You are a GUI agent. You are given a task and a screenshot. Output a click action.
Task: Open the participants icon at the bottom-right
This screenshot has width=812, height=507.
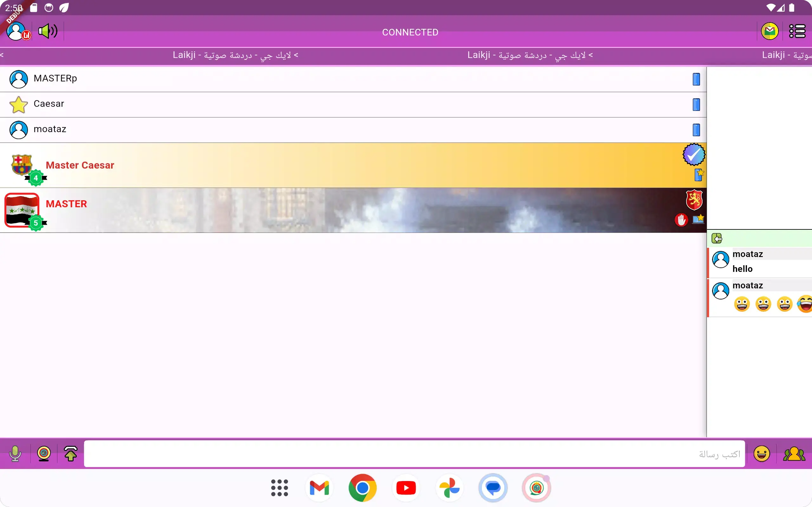coord(795,454)
